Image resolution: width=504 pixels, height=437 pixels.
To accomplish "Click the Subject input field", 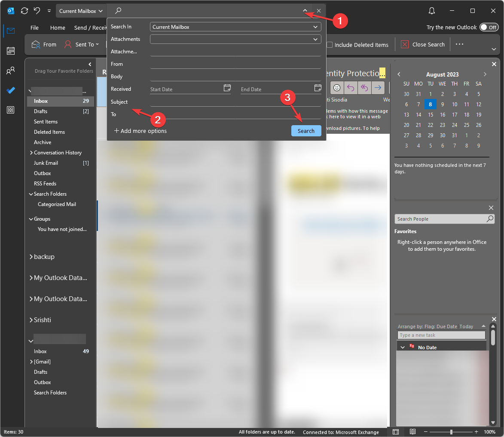I will point(235,102).
